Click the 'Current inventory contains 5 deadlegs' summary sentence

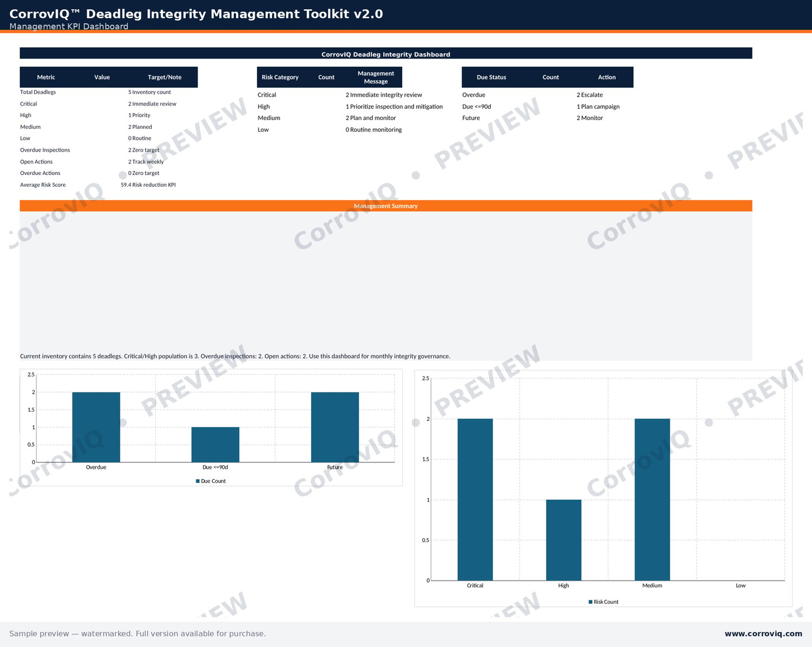(235, 356)
